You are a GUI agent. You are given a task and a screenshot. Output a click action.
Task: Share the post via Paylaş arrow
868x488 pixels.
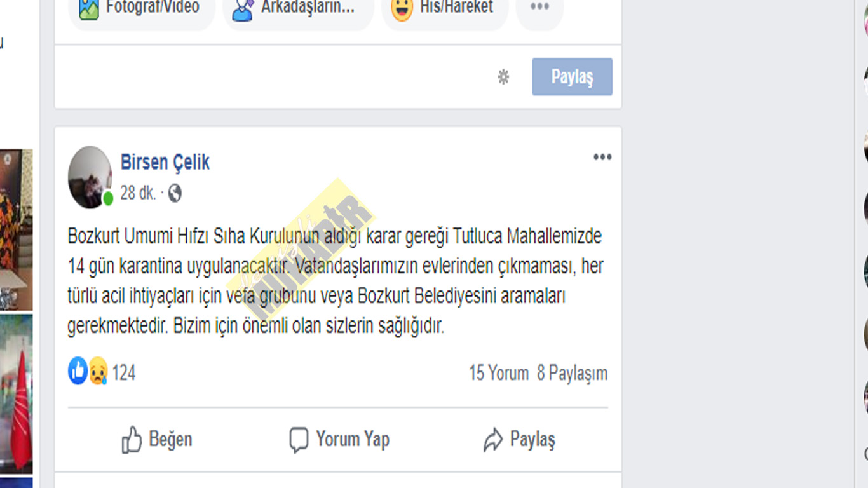[x=519, y=439]
